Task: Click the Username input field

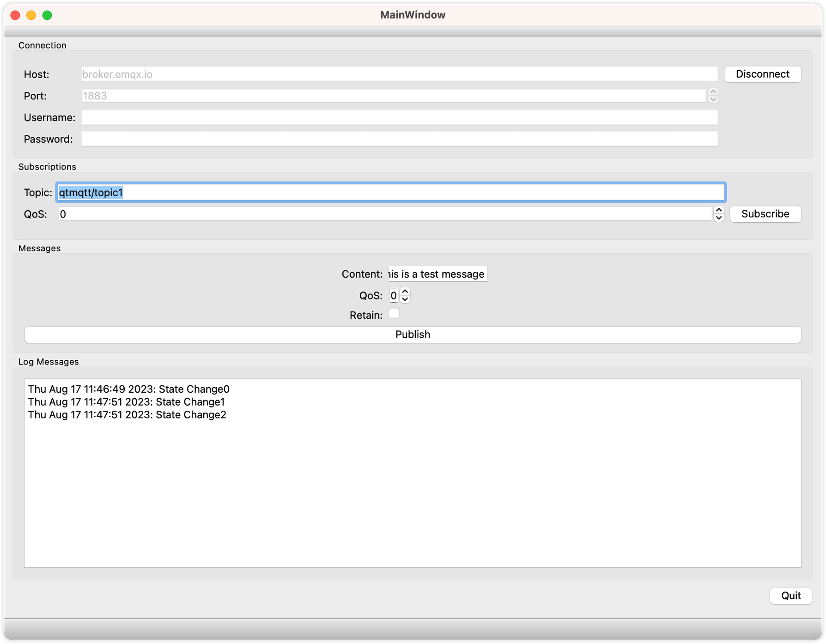Action: 399,117
